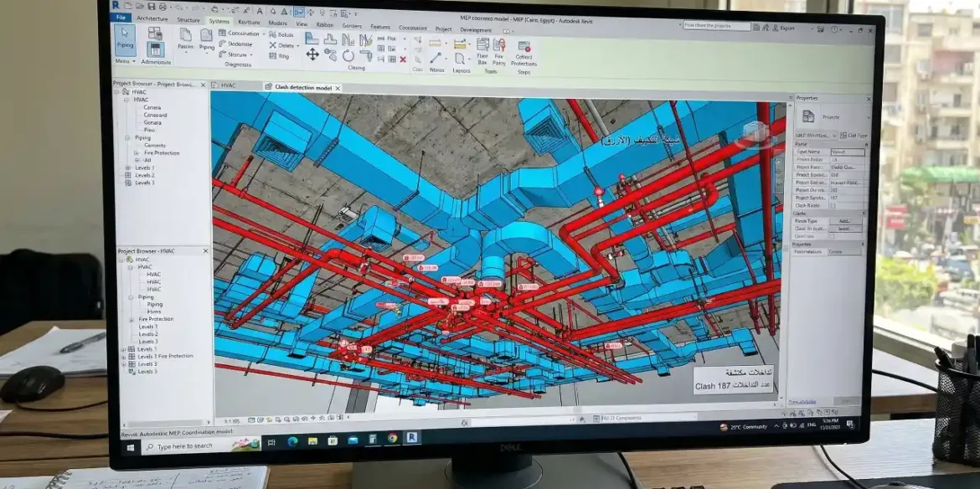Switch to the Architecture ribbon tab
The height and width of the screenshot is (489, 980).
(x=152, y=18)
